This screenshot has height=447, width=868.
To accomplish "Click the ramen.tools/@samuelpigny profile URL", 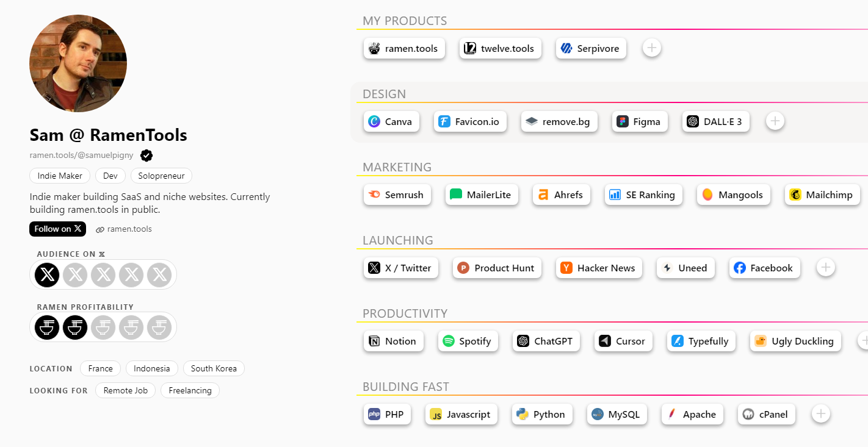I will [81, 156].
